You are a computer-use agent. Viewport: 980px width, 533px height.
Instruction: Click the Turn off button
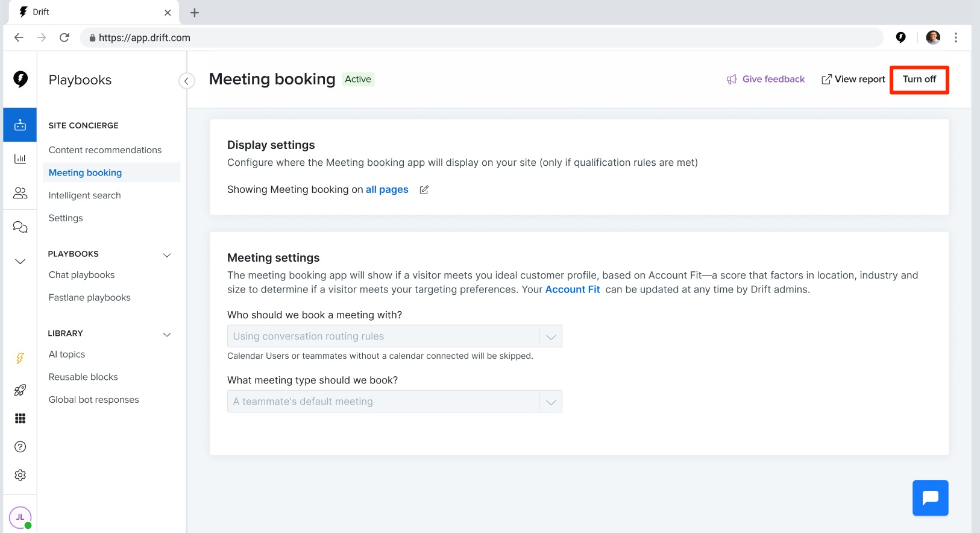pyautogui.click(x=919, y=80)
